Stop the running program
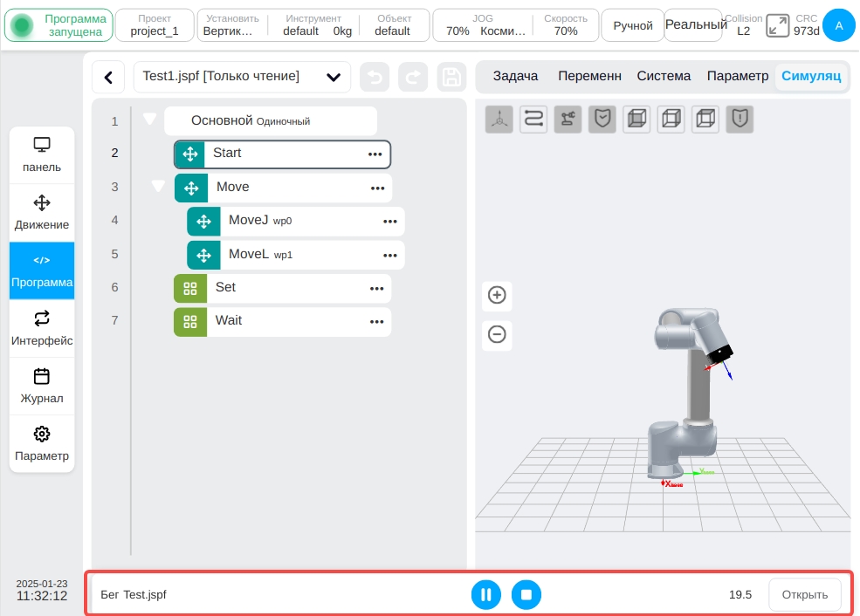The image size is (860, 616). (x=526, y=595)
